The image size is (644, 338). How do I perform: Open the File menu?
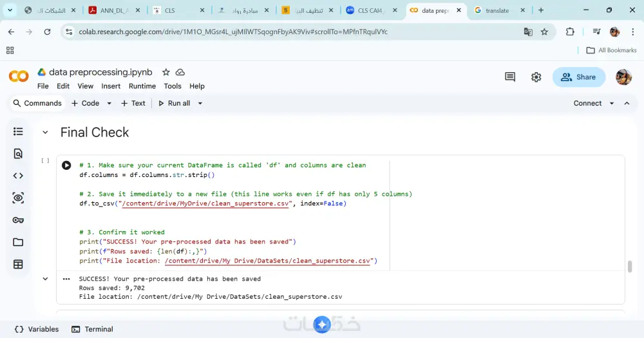click(43, 86)
